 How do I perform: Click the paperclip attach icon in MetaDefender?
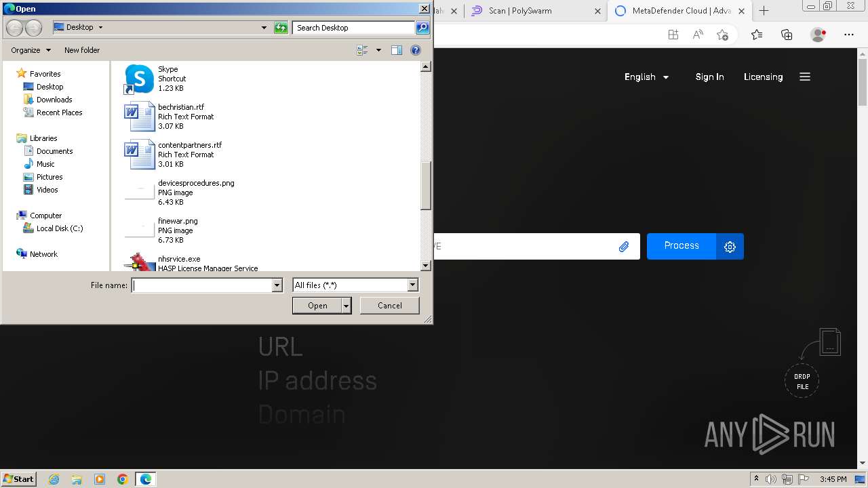pyautogui.click(x=624, y=247)
